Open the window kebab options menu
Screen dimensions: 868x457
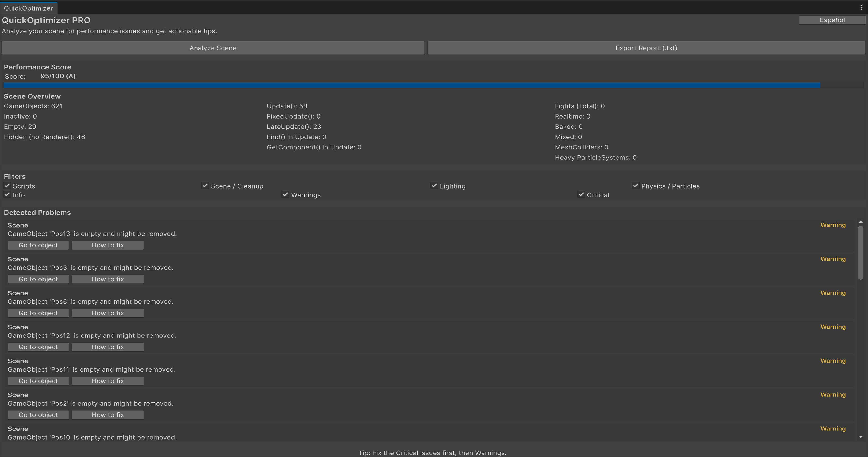click(x=861, y=7)
